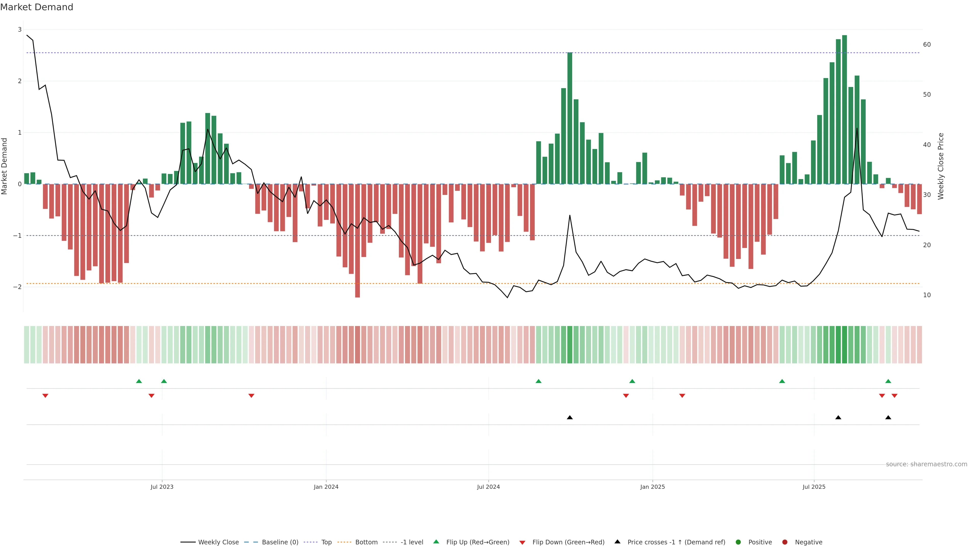Click the source: sharemaestro.com text
980x551 pixels.
coord(926,464)
